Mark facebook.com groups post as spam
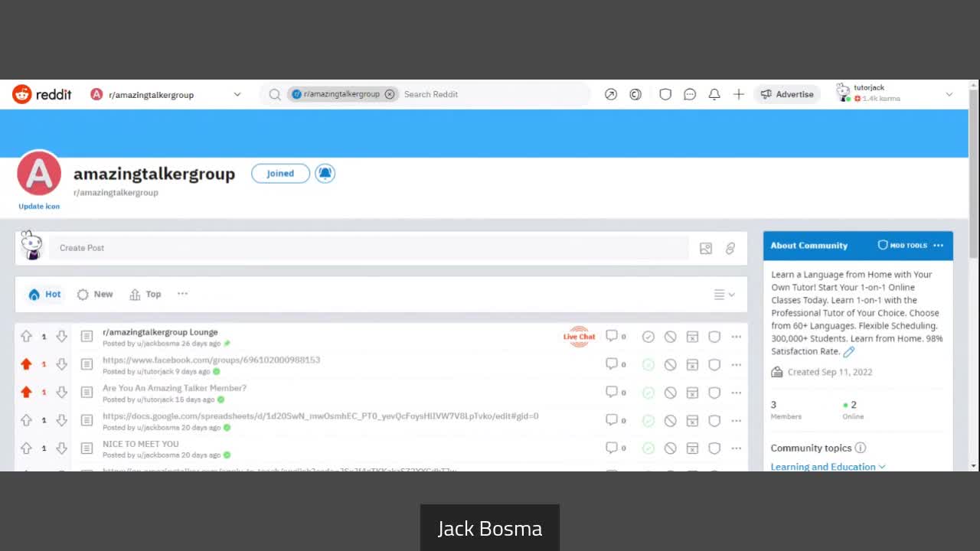Viewport: 980px width, 551px height. (x=692, y=365)
